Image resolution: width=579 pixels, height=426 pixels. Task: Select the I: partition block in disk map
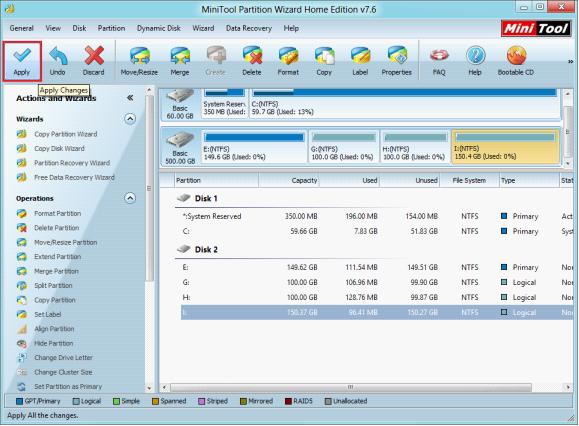[505, 147]
